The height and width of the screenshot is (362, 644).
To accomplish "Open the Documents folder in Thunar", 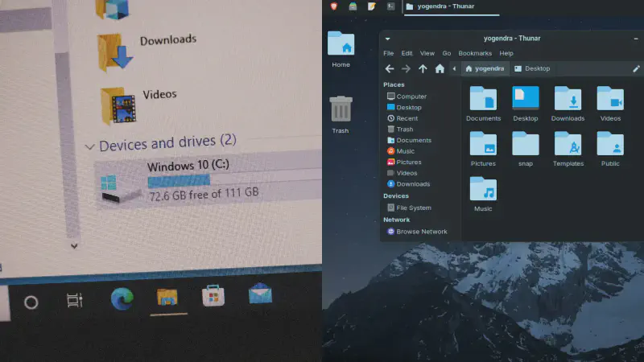I will tap(483, 104).
